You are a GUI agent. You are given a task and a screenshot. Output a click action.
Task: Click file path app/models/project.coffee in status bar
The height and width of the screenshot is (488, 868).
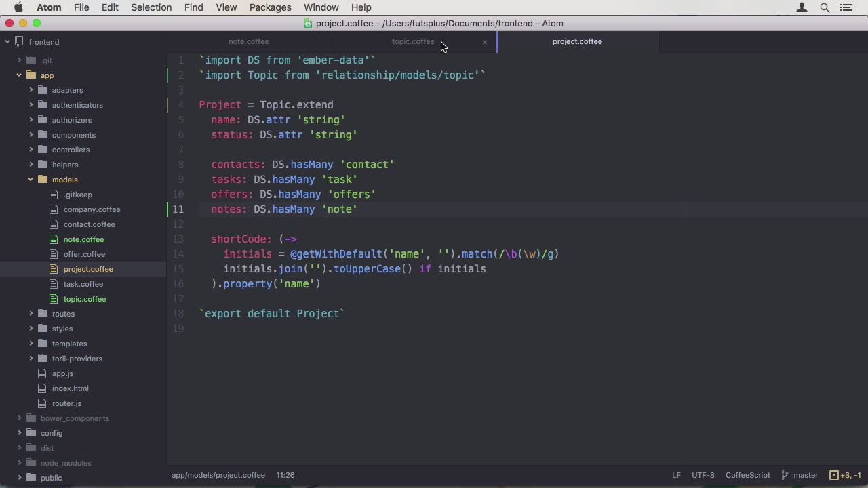pyautogui.click(x=218, y=475)
